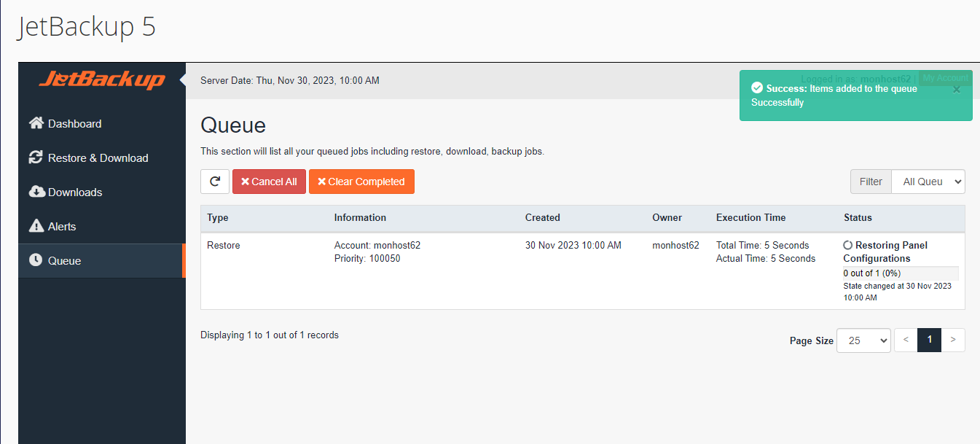Click the Restore & Download sync icon
The image size is (980, 444).
coord(36,157)
